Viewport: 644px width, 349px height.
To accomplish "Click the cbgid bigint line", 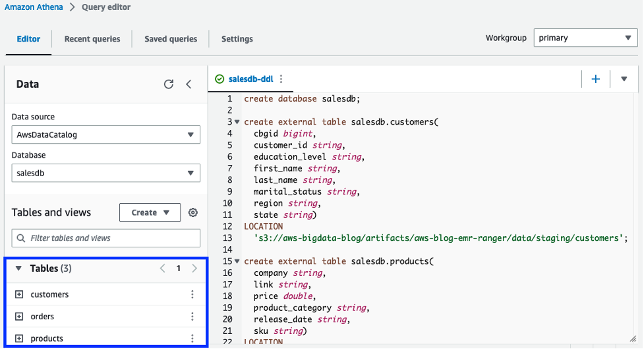I will pyautogui.click(x=285, y=134).
